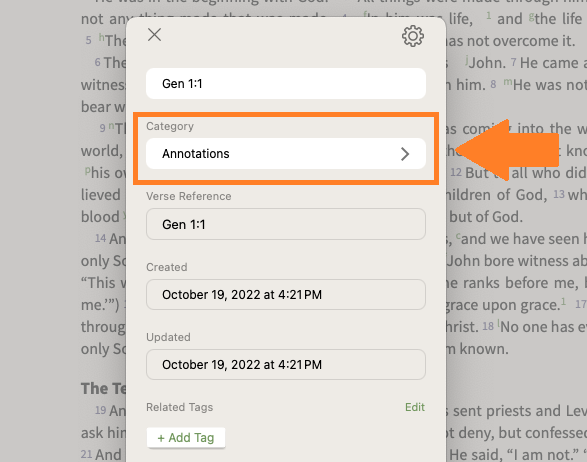Open footnote marker m before He was not
The image size is (587, 462).
coord(508,82)
